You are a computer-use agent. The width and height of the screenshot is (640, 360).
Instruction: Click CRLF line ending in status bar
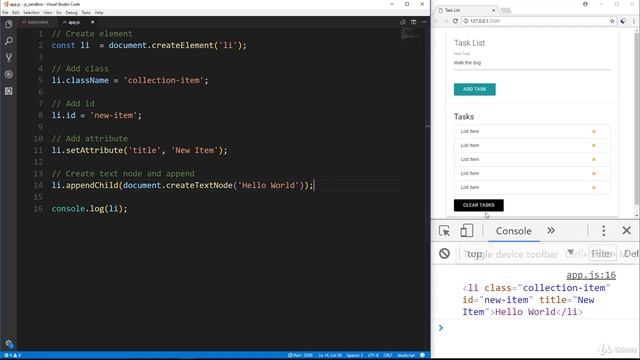388,356
